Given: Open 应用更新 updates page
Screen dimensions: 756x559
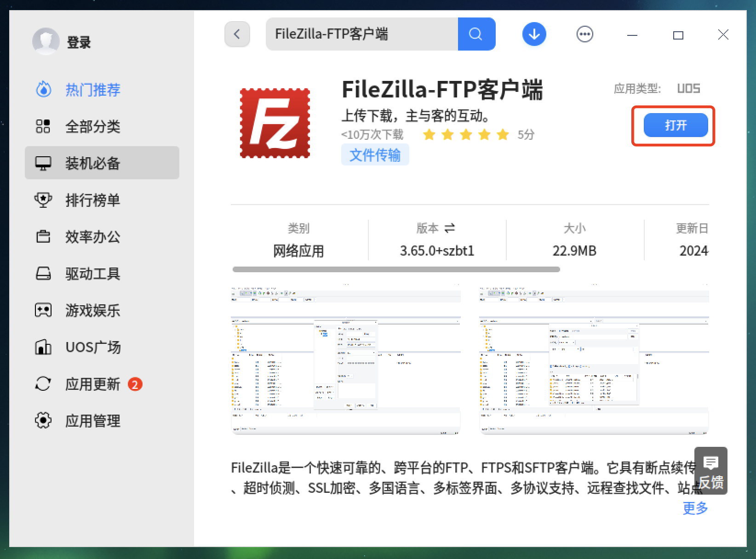Looking at the screenshot, I should (102, 383).
